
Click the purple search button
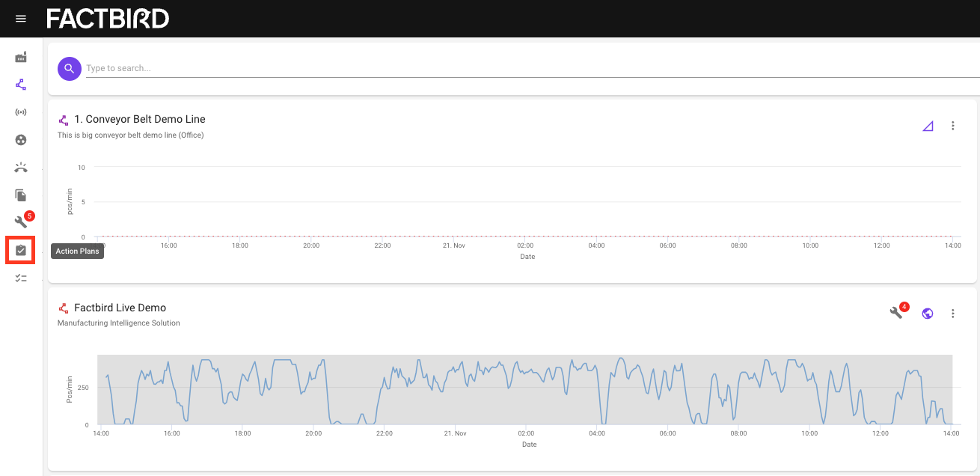pyautogui.click(x=69, y=69)
